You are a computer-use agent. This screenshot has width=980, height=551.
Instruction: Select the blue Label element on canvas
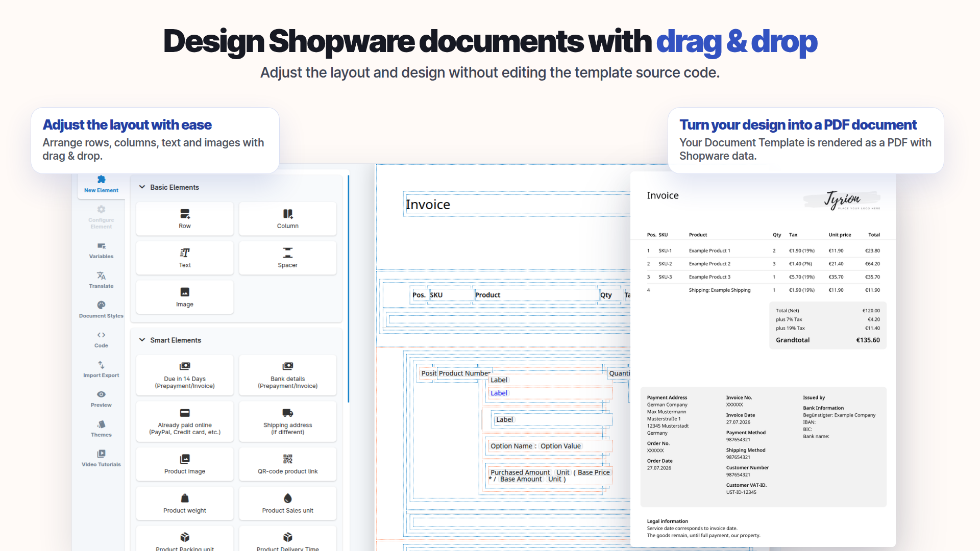click(x=499, y=393)
